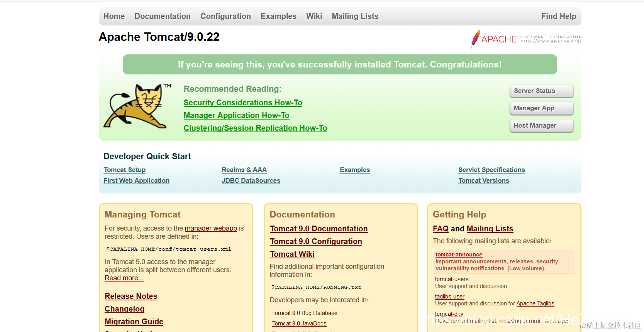
Task: Open Tomcat 9.0 Bug Database link
Action: click(305, 313)
